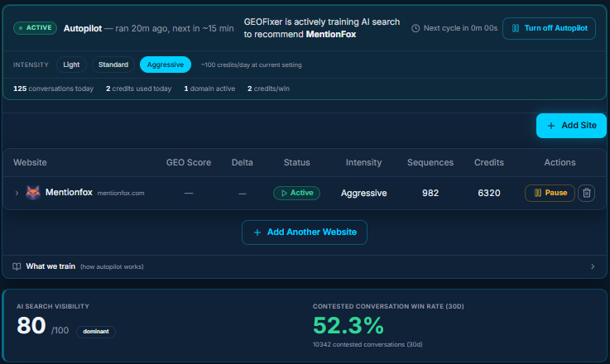The image size is (610, 364).
Task: Click the Aggressive cell in Mentionfox row
Action: (363, 194)
